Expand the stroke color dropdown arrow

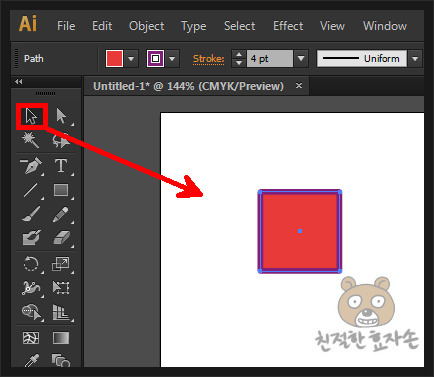(x=172, y=59)
